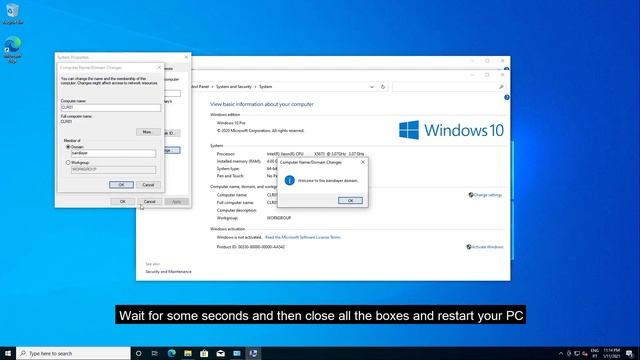Click the Change settings link
This screenshot has width=640, height=360.
tap(487, 195)
